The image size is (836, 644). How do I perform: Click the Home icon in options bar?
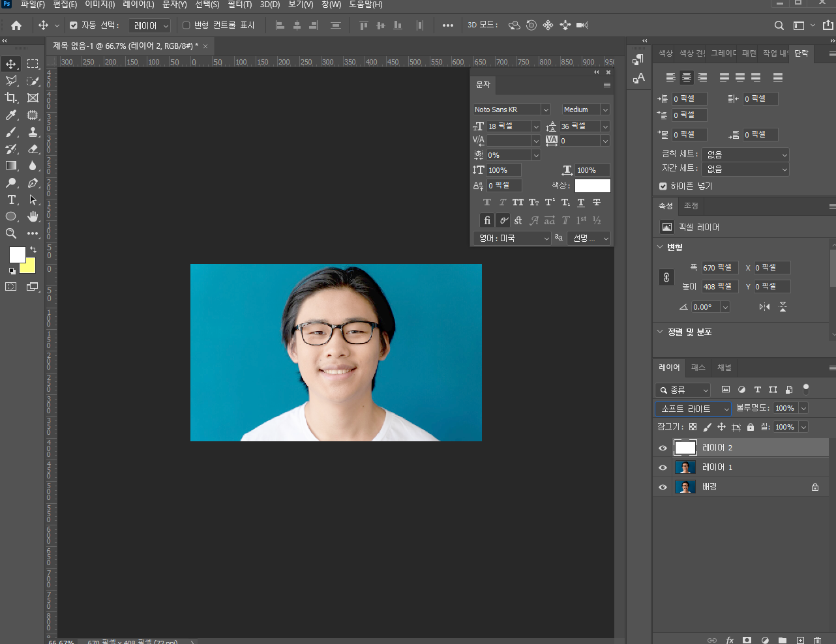(16, 25)
